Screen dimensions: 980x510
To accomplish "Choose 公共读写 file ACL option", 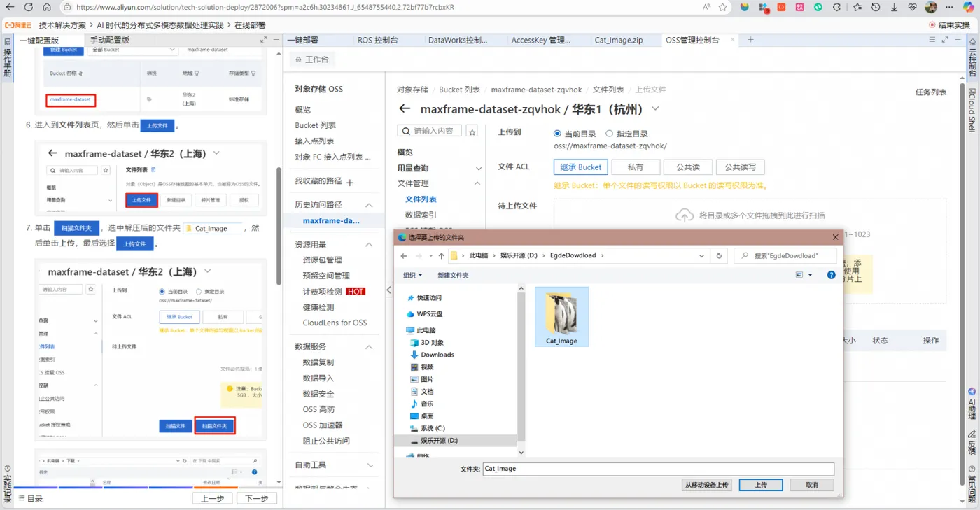I will click(740, 167).
